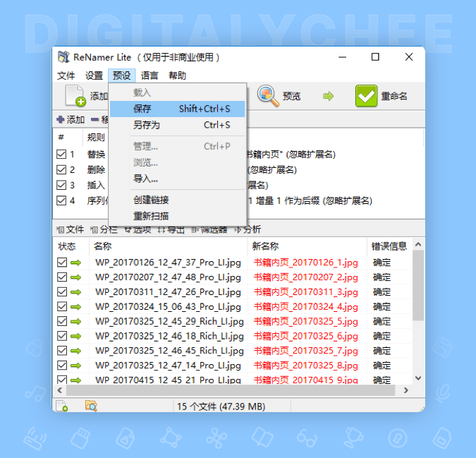
Task: Click the ReNamer Lite app icon in title bar
Action: tap(63, 56)
